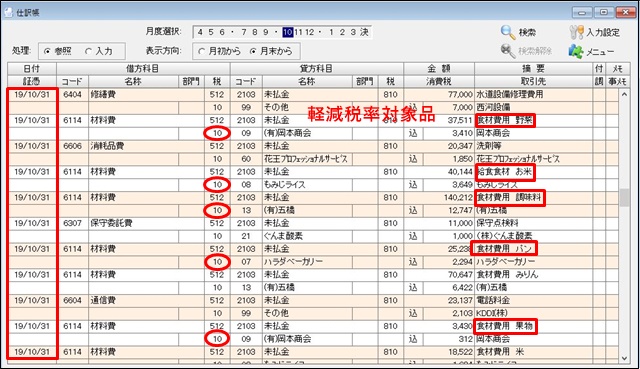
Task: Click the 借方科目 column header
Action: point(143,69)
